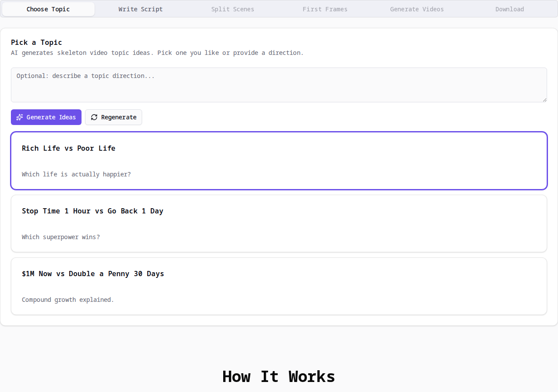Screen dimensions: 558x392
Task: Click the refresh arrows icon in Regenerate
Action: pyautogui.click(x=94, y=117)
